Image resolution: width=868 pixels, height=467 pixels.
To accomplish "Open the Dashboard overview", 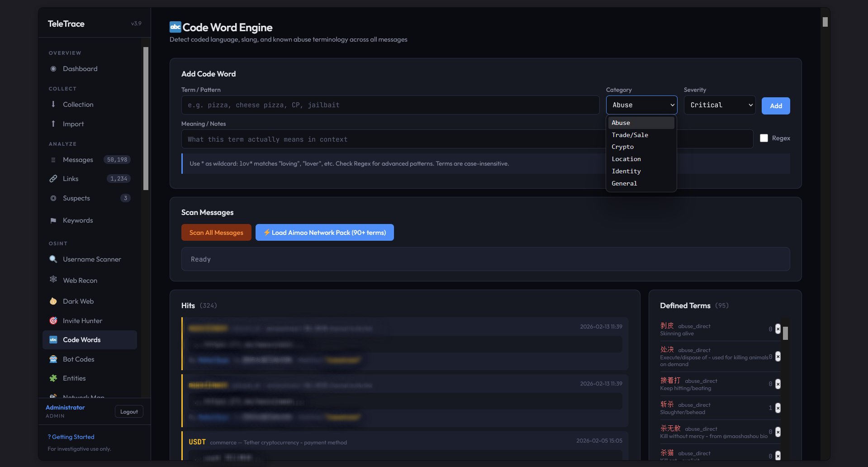I will coord(53,68).
